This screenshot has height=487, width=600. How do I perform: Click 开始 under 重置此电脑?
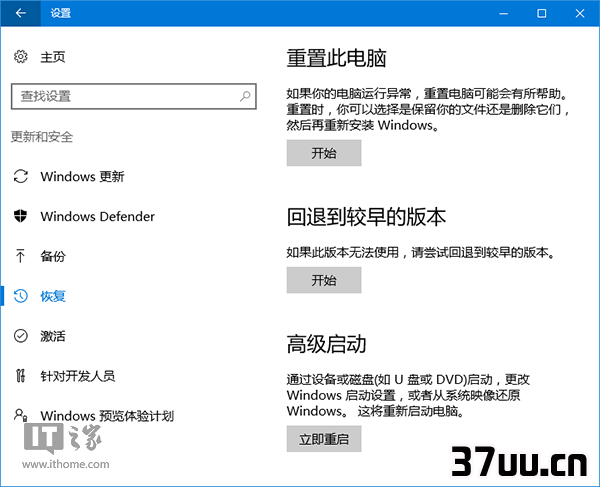pos(324,153)
